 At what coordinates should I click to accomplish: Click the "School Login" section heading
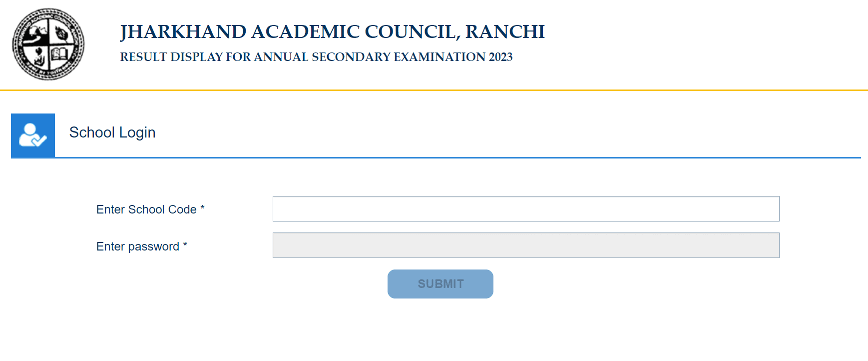pyautogui.click(x=112, y=132)
